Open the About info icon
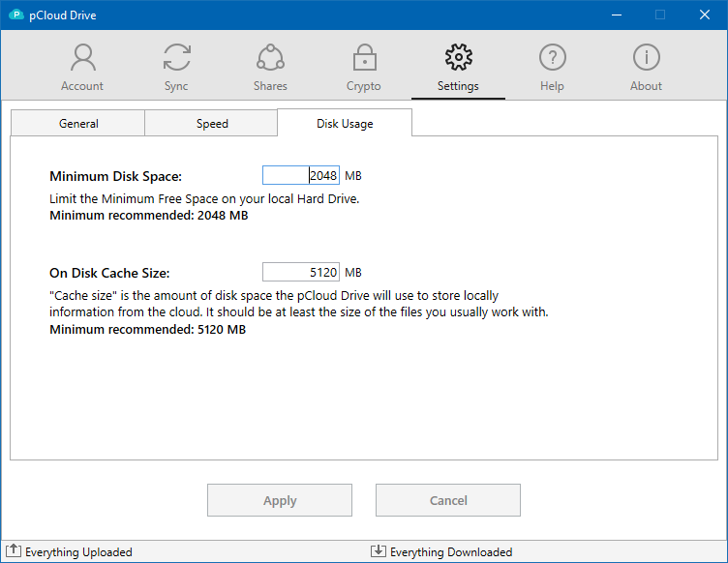728x563 pixels. (x=647, y=57)
